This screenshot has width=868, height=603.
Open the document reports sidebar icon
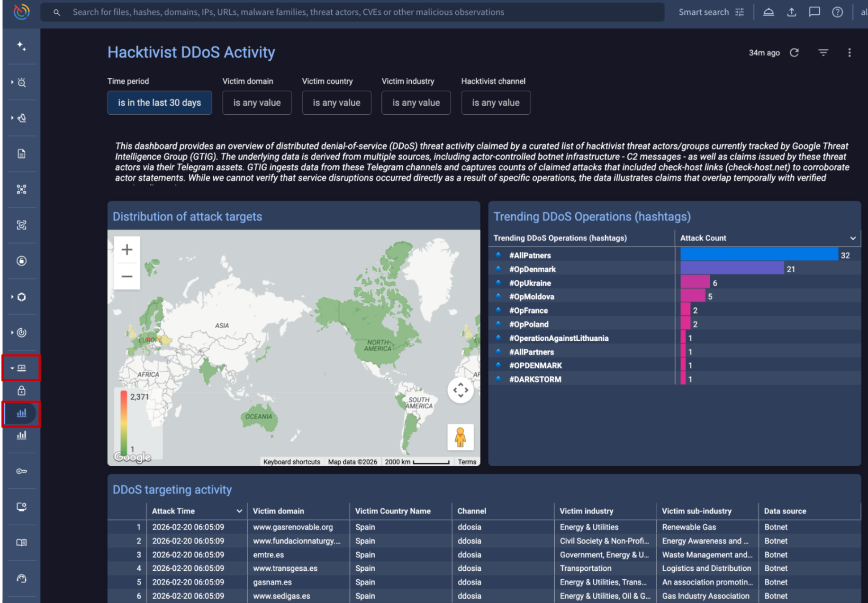(x=21, y=154)
